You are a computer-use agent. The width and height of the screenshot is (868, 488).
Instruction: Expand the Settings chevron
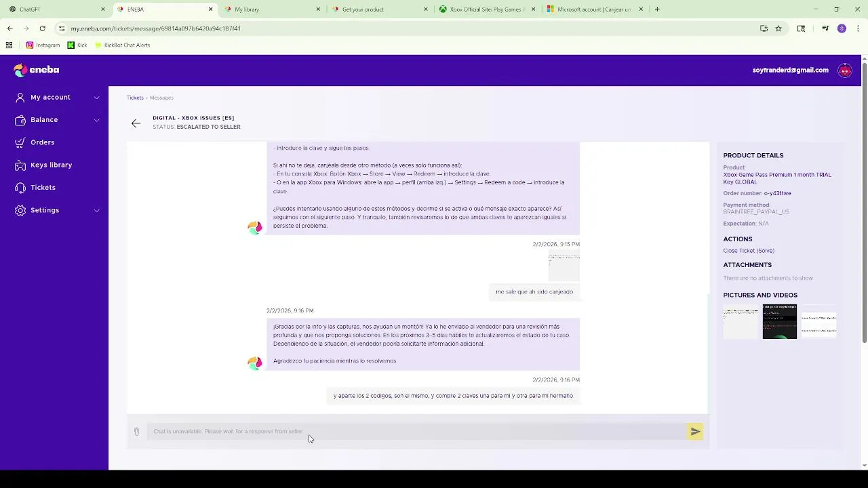(x=96, y=211)
